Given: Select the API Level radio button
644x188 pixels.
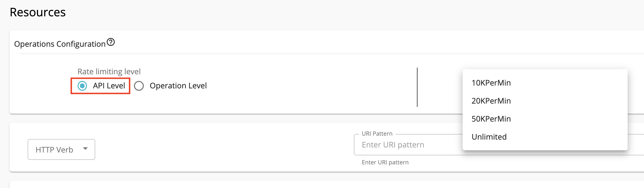Looking at the screenshot, I should tap(82, 86).
